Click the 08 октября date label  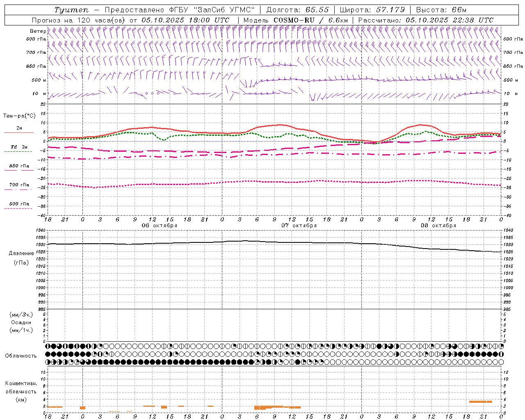[438, 225]
